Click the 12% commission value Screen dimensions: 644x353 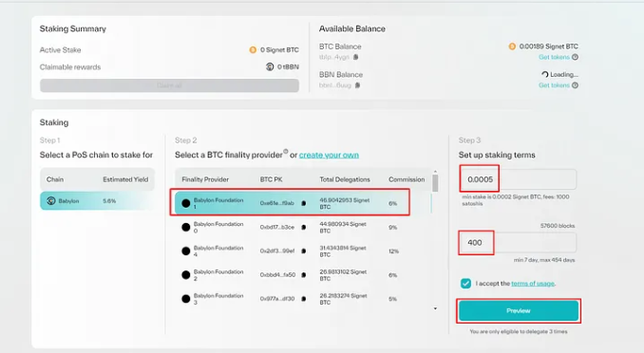click(x=393, y=251)
